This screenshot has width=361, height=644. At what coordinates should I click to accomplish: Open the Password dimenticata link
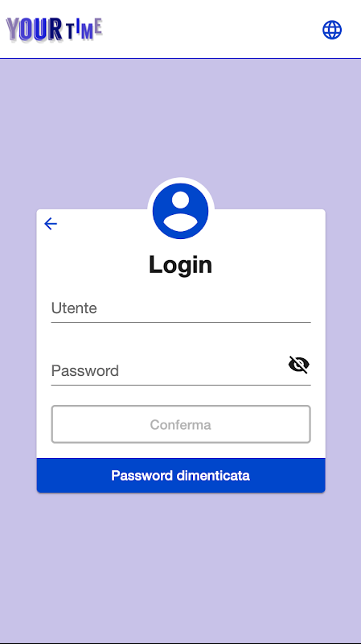(181, 476)
